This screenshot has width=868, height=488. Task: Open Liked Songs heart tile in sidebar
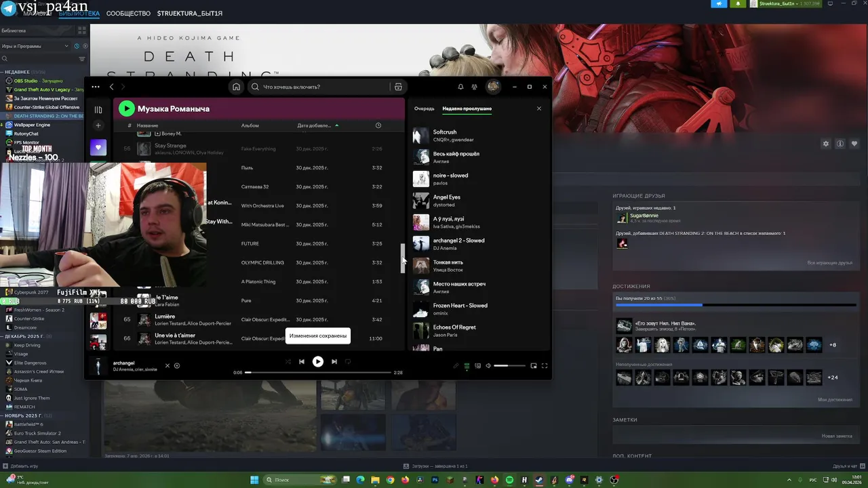(x=98, y=147)
